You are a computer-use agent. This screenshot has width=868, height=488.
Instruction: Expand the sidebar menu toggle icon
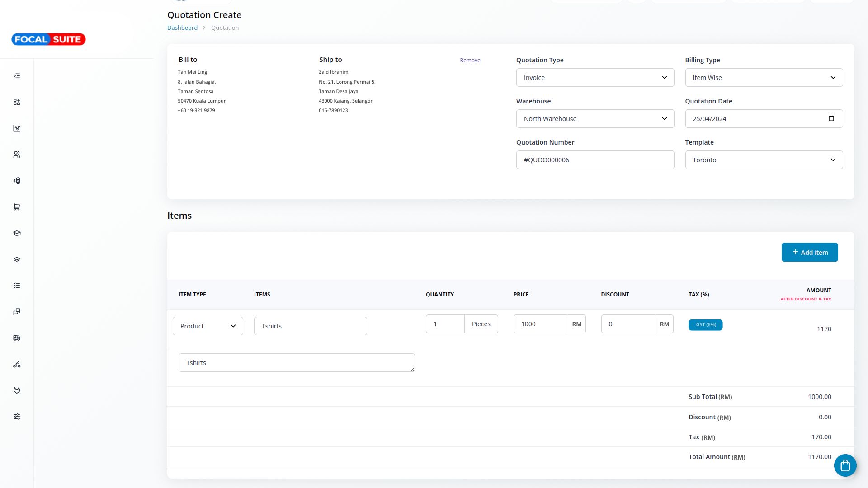point(17,76)
